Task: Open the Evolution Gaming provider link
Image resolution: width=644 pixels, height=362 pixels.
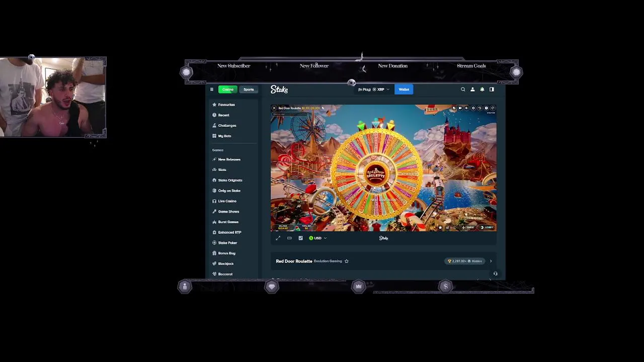Action: point(328,261)
